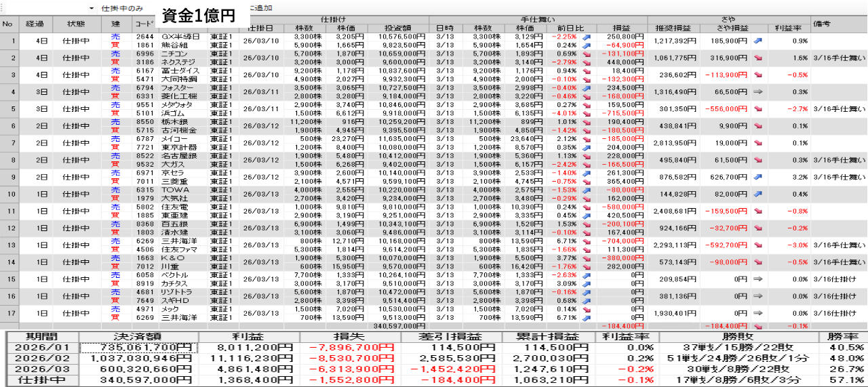Select the 2026/02 period row in summary
The height and width of the screenshot is (387, 868).
tap(39, 358)
